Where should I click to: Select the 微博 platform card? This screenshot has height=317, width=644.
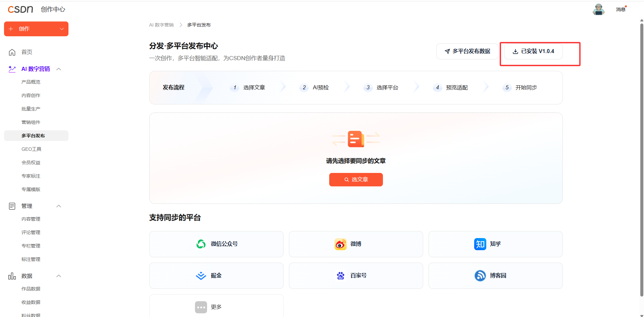(x=356, y=244)
